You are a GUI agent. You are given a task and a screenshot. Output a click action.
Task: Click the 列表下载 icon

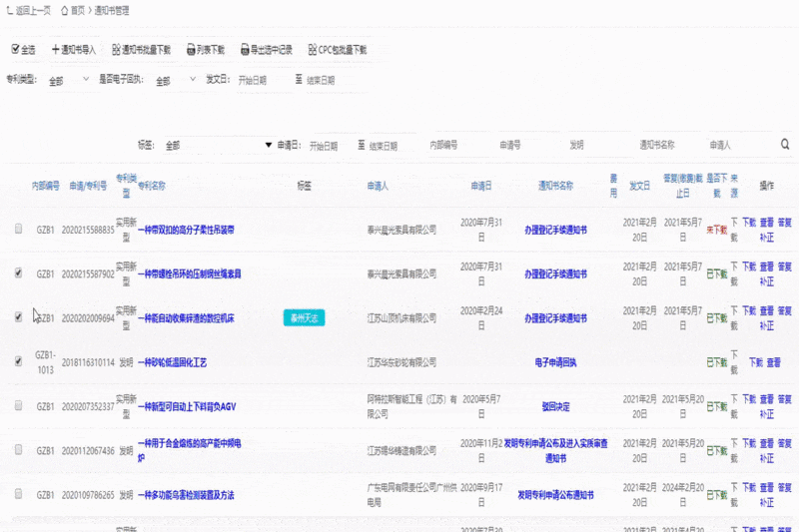coord(190,49)
